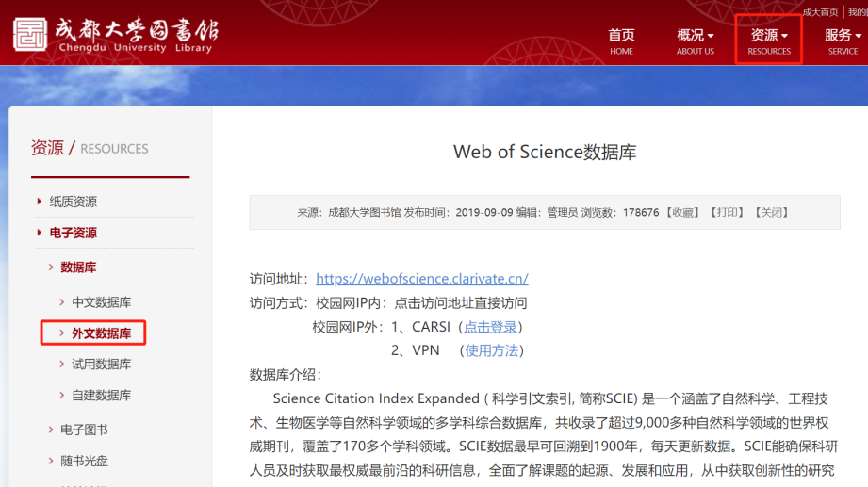Select 纸质资源 in the sidebar
Viewport: 868px width, 487px height.
74,202
